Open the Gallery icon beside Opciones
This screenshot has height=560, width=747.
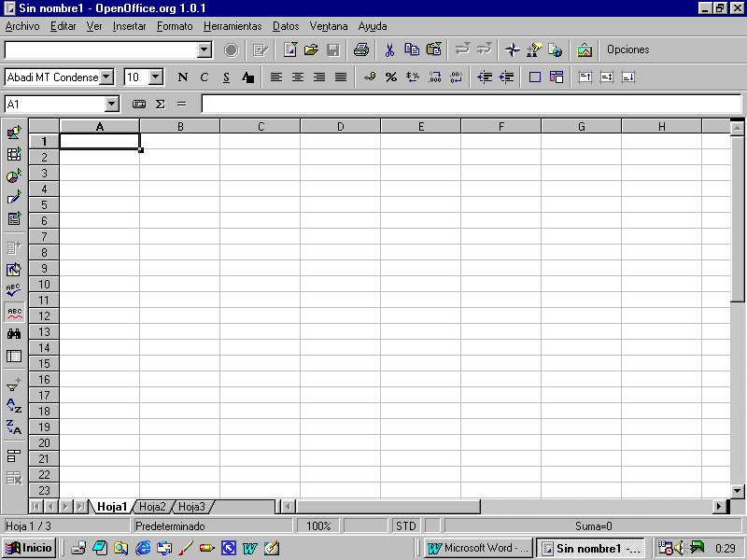[585, 50]
